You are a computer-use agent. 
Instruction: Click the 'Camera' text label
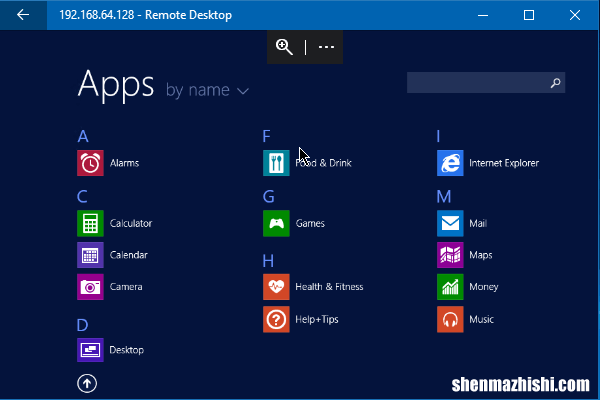coord(126,287)
